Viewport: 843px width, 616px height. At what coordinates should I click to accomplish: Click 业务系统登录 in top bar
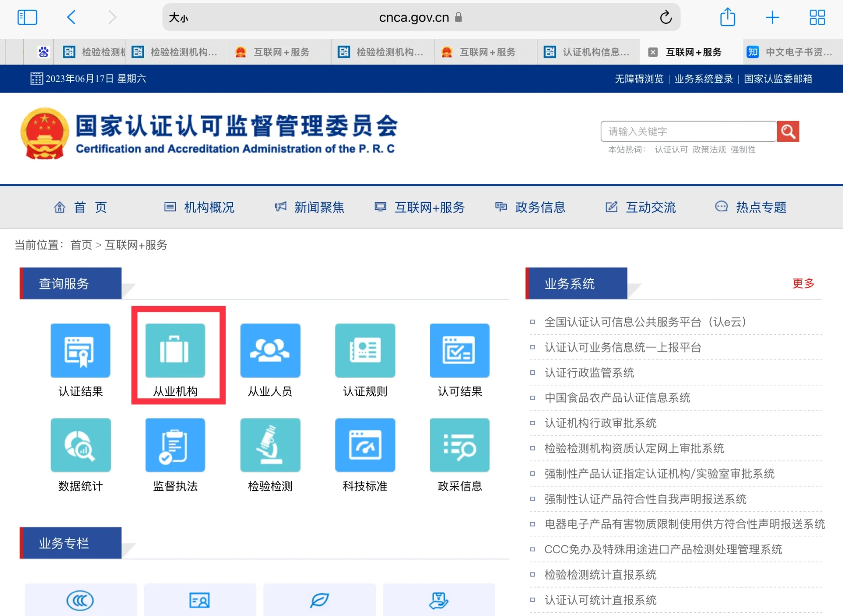click(703, 79)
